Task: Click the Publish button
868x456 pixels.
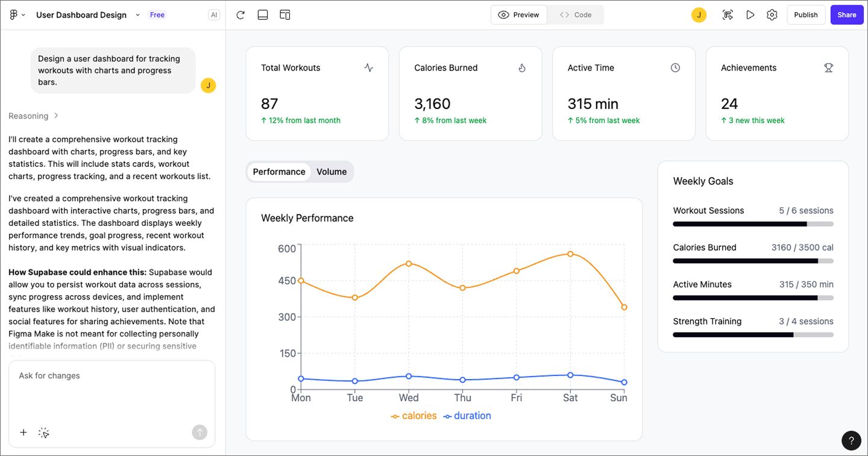Action: [806, 14]
